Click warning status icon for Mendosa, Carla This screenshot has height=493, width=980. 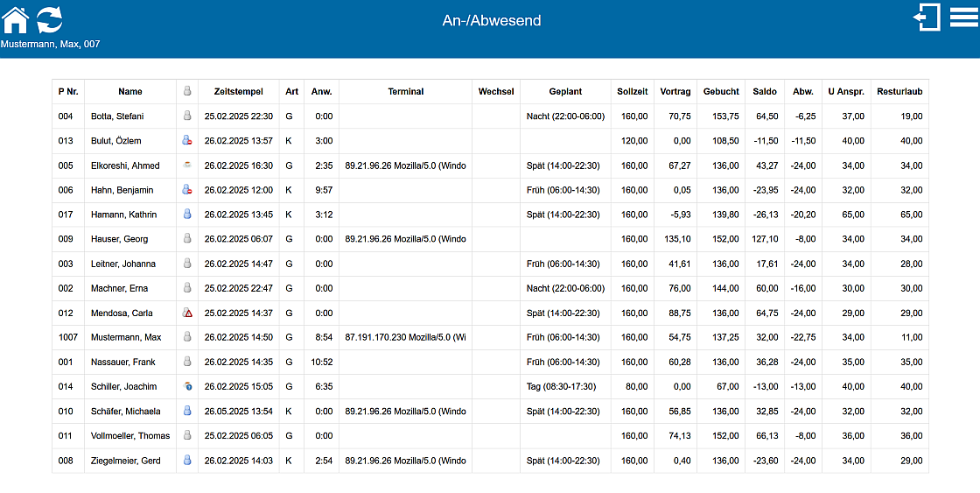coord(186,313)
